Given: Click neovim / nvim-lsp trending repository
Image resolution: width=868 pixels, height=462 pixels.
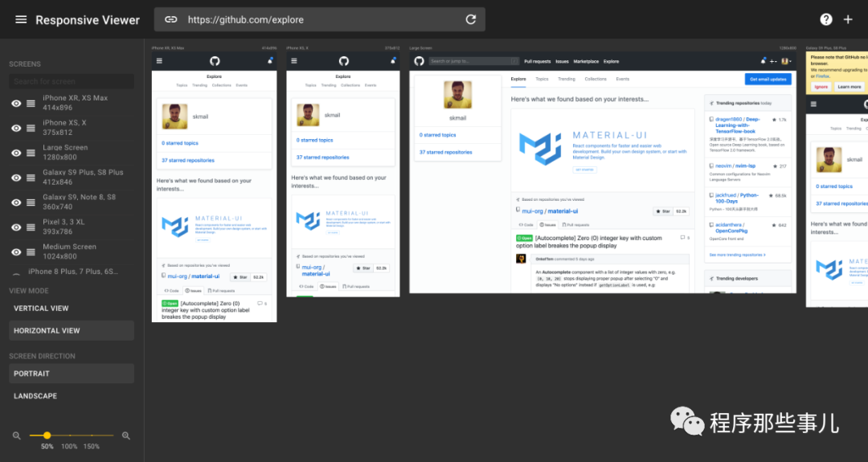Looking at the screenshot, I should (x=735, y=166).
